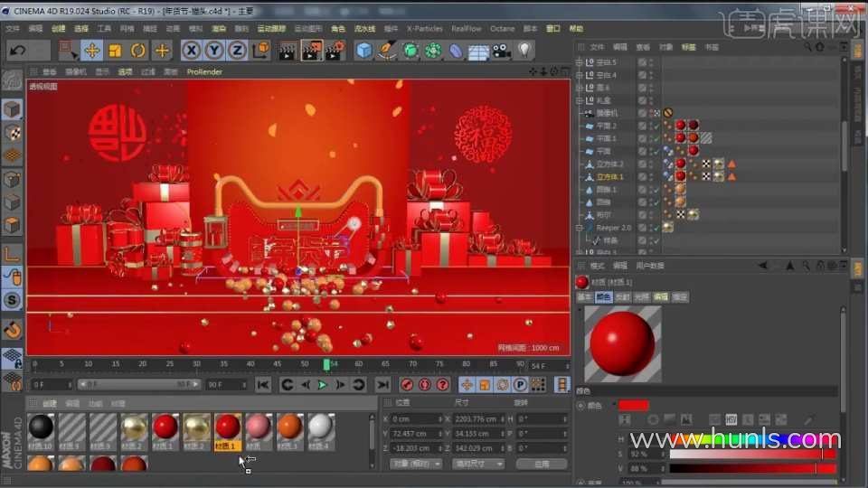The width and height of the screenshot is (868, 488).
Task: Toggle the X axis lock
Action: pos(191,51)
